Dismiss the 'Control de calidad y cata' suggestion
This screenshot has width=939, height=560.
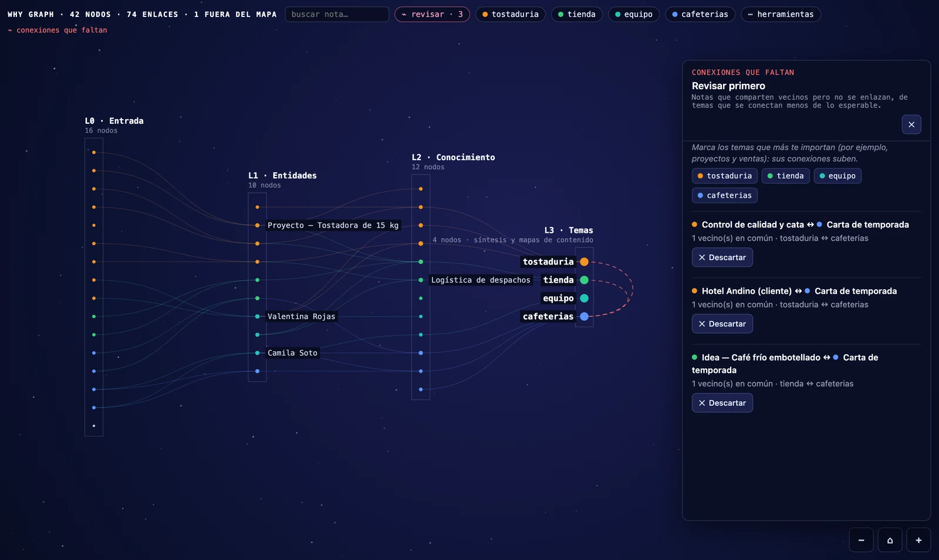click(722, 257)
